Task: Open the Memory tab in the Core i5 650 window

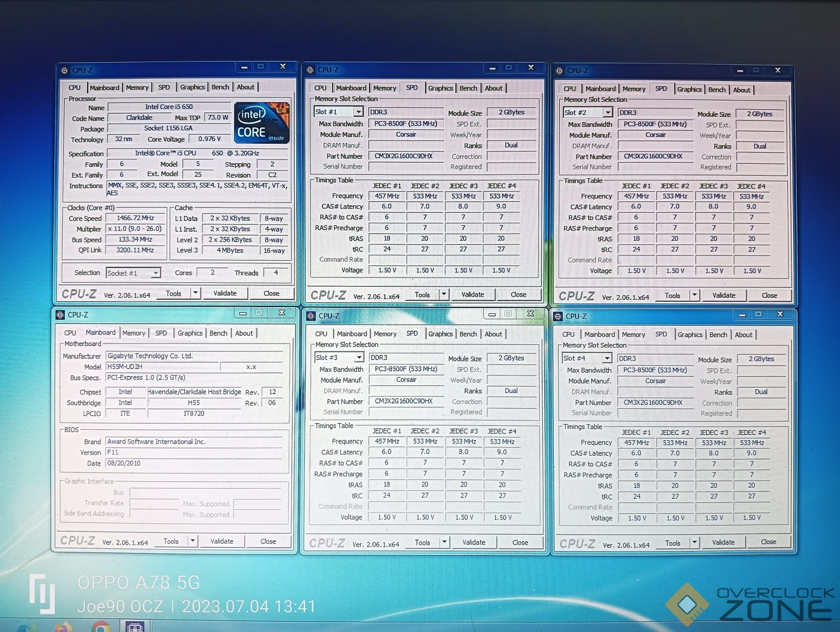Action: [x=137, y=87]
